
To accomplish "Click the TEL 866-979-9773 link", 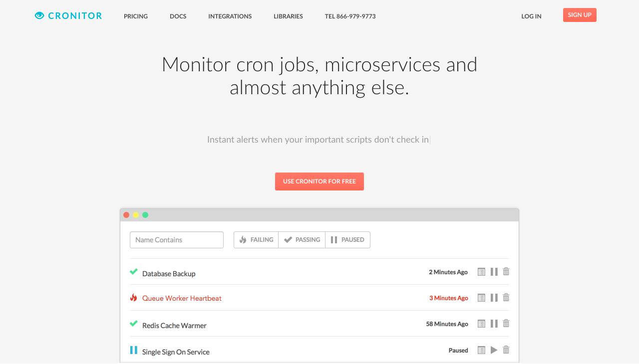I will [x=350, y=16].
